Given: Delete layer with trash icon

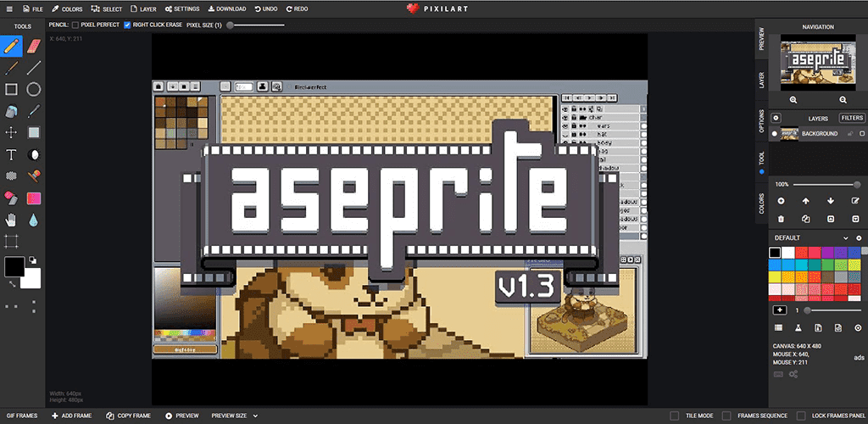Looking at the screenshot, I should click(x=781, y=219).
